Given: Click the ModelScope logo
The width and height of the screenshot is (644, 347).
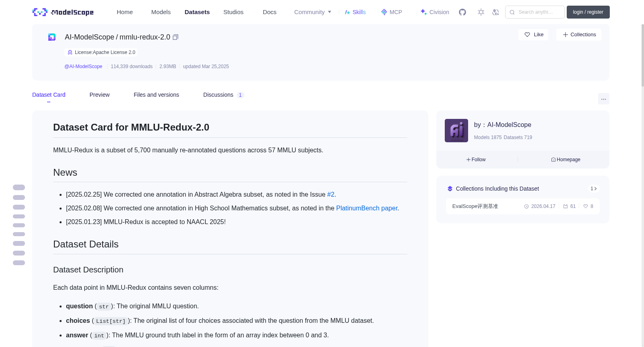Looking at the screenshot, I should pos(63,12).
